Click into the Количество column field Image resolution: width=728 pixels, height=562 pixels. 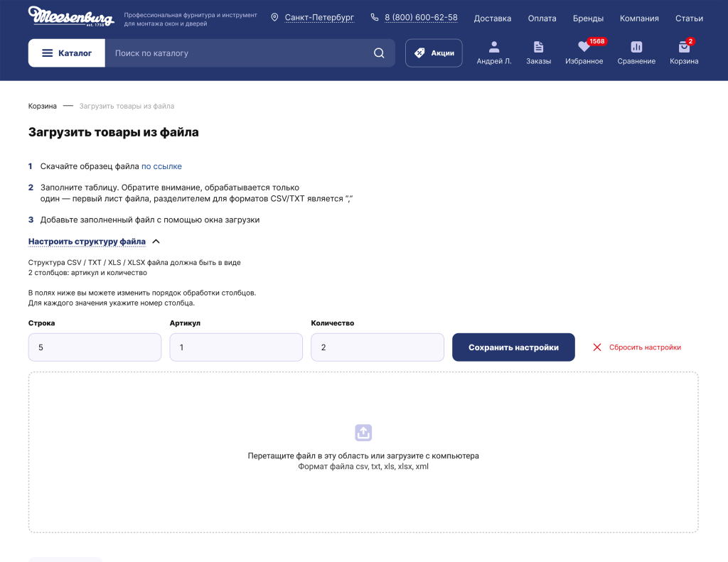[x=377, y=347]
